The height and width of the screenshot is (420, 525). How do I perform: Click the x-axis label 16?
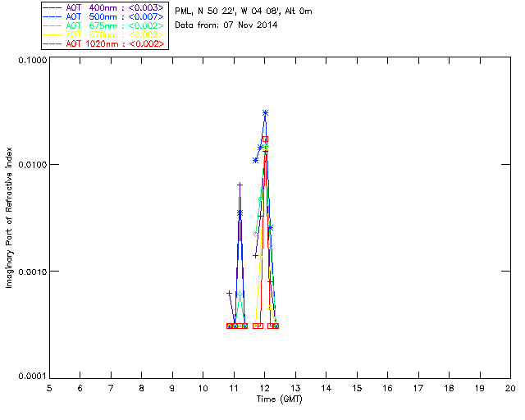[x=387, y=388]
